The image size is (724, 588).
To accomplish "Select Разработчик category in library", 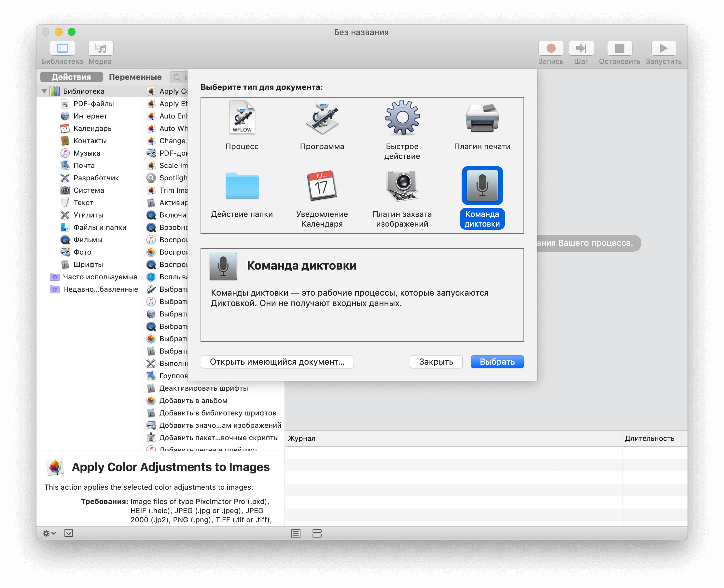I will [90, 178].
